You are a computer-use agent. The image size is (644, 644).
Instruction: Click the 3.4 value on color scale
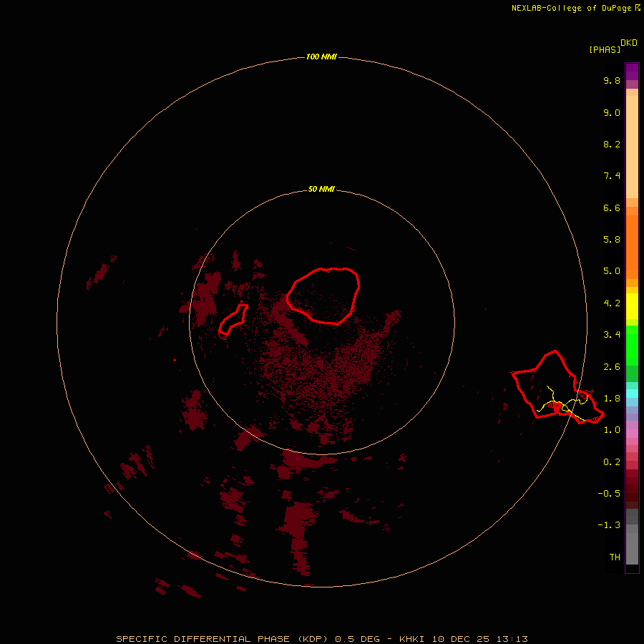click(x=612, y=335)
